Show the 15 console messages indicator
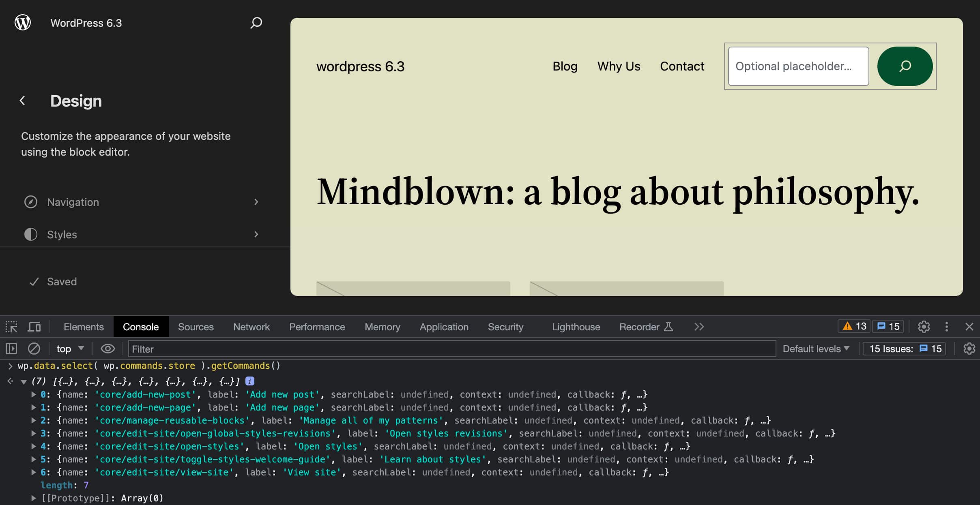980x505 pixels. 888,326
